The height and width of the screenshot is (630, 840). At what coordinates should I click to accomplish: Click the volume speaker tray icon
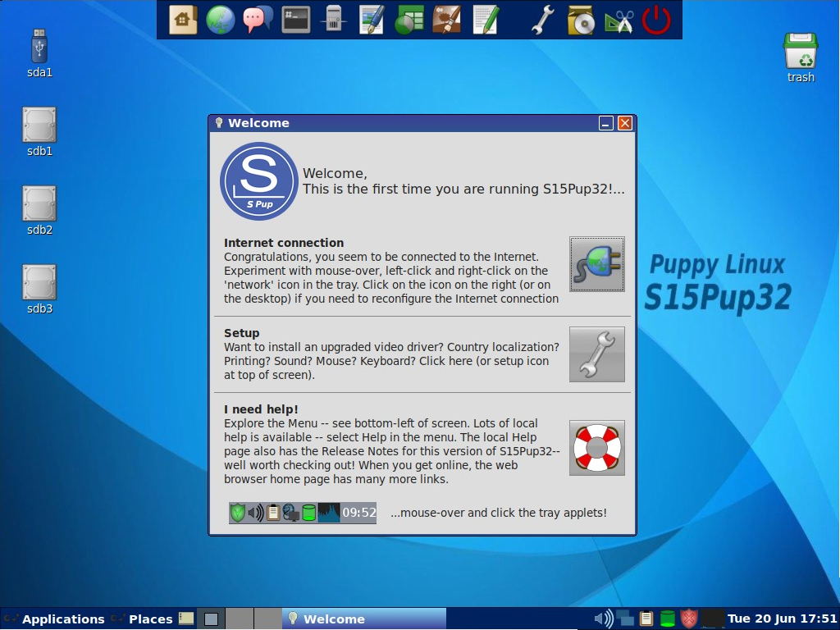tap(605, 619)
